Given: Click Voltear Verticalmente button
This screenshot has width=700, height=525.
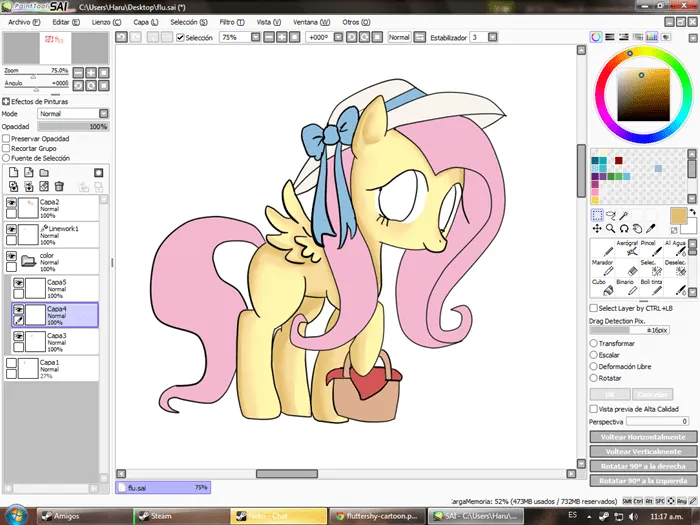Looking at the screenshot, I should coord(643,451).
